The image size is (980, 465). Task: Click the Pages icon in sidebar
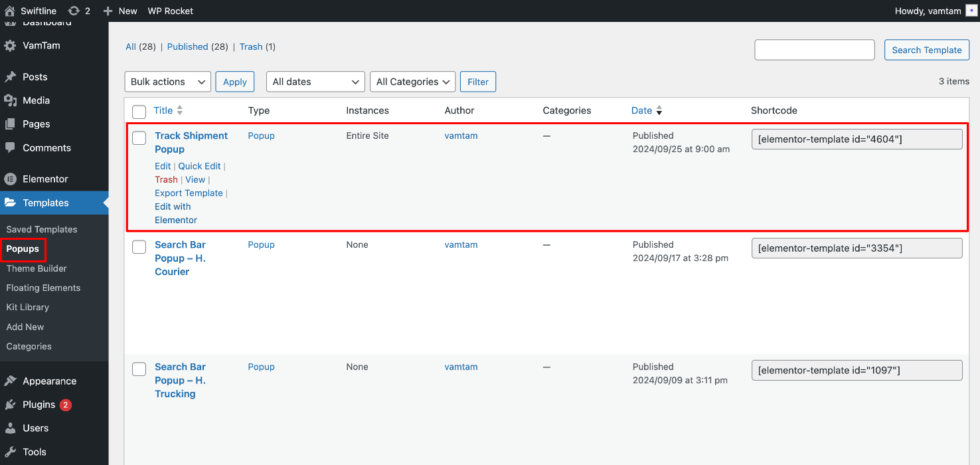pyautogui.click(x=10, y=124)
